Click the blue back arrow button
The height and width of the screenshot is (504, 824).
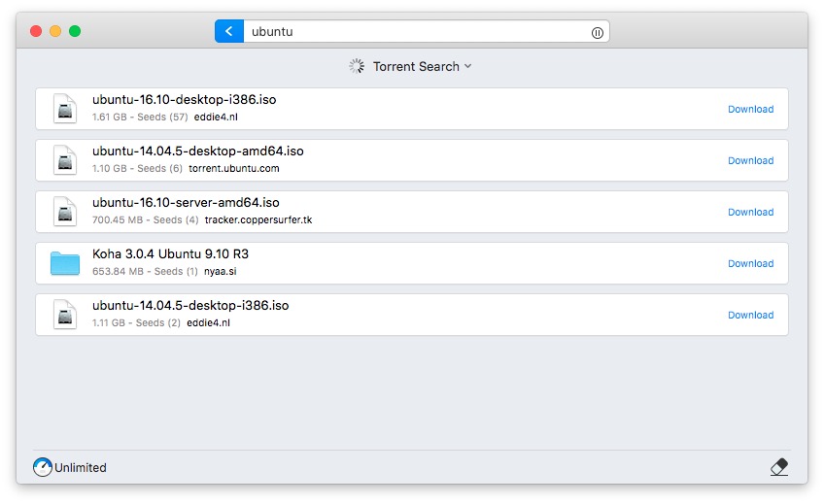[228, 31]
